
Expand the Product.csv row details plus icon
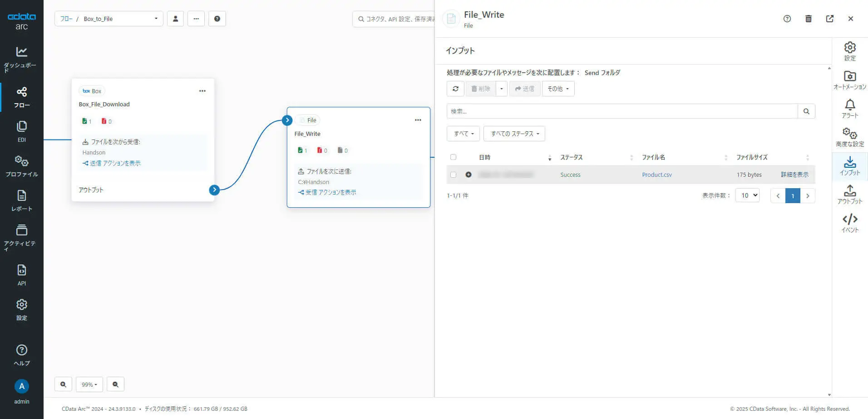(469, 175)
